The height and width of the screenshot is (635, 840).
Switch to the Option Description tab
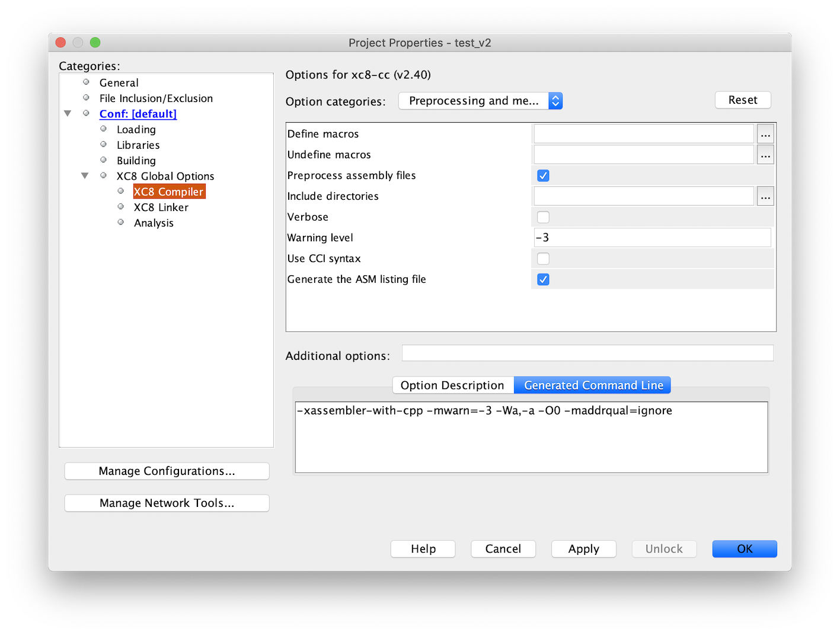452,385
